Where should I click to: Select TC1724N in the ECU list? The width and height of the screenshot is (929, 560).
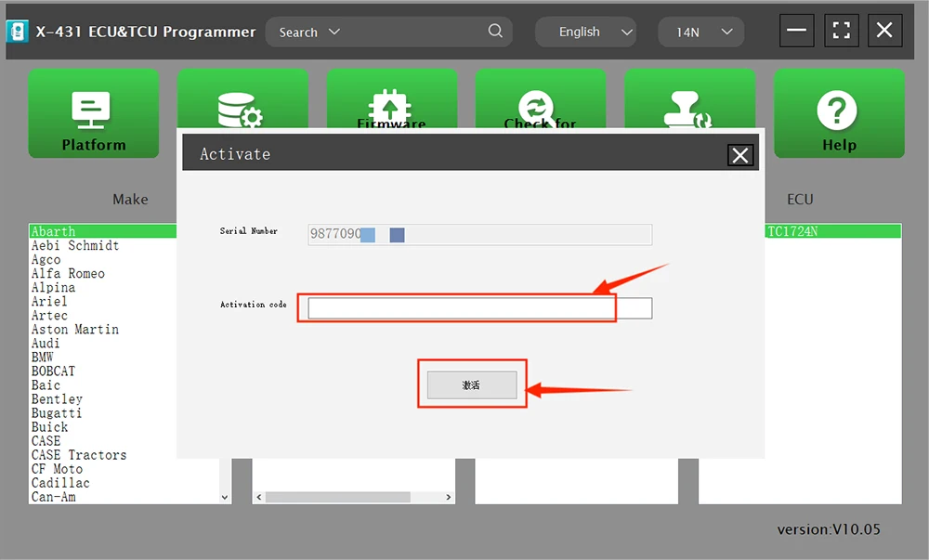pyautogui.click(x=792, y=231)
